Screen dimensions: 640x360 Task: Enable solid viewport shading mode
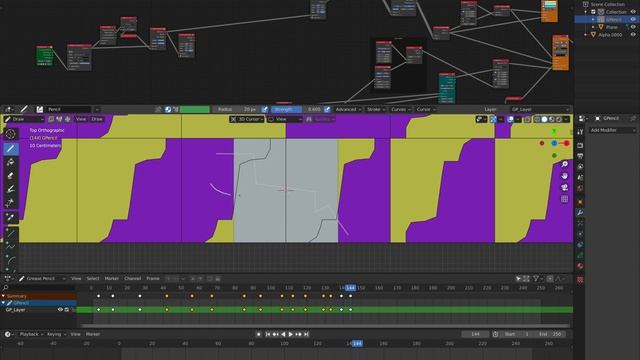pyautogui.click(x=544, y=119)
